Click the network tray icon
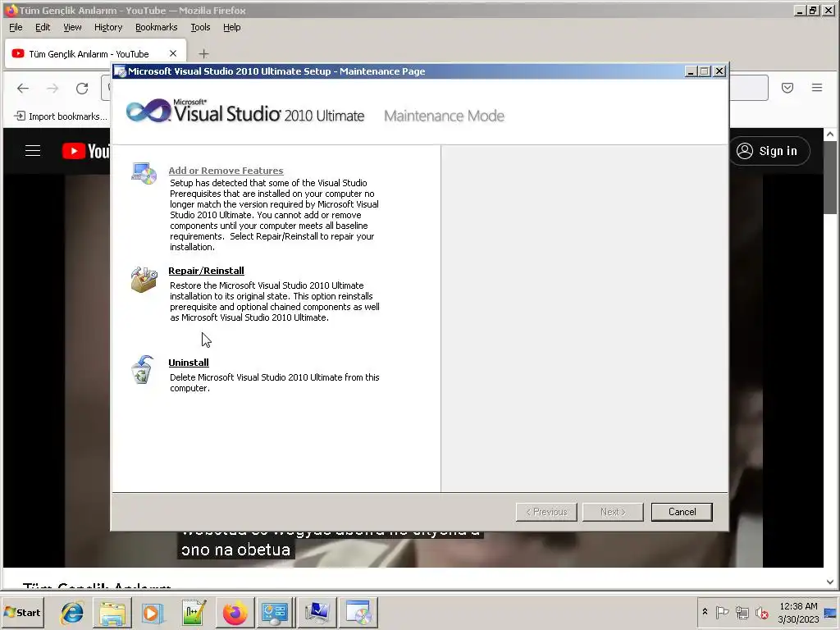 (742, 612)
